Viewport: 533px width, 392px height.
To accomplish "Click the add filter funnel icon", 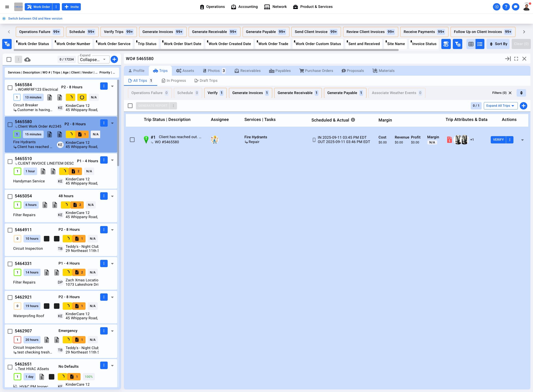I will [x=457, y=44].
